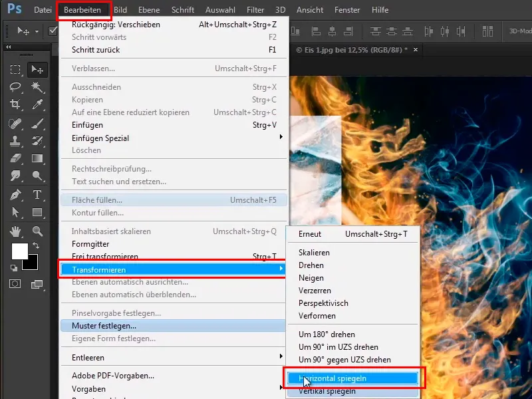Screen dimensions: 532x399
Task: Collapse the toolbox panel double arrows
Action: coord(9,47)
